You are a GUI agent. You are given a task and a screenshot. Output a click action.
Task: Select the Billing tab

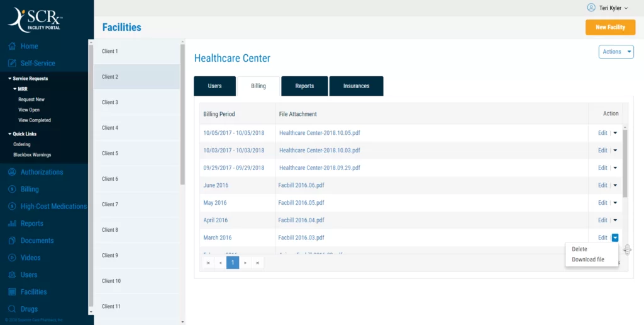[258, 86]
